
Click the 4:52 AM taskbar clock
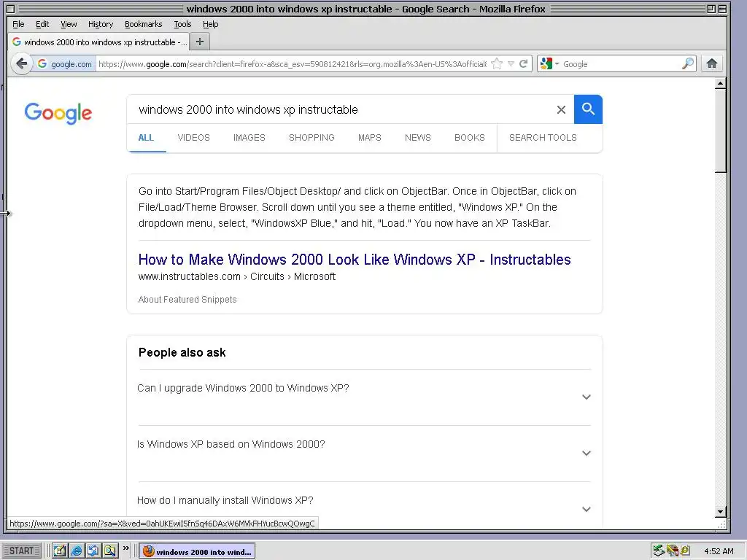coord(719,551)
